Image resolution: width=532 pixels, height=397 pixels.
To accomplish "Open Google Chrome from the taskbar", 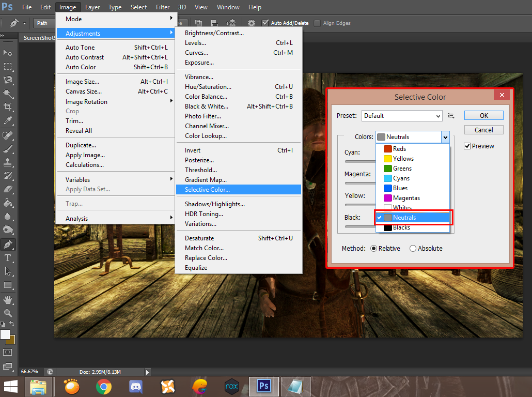I will pyautogui.click(x=103, y=387).
